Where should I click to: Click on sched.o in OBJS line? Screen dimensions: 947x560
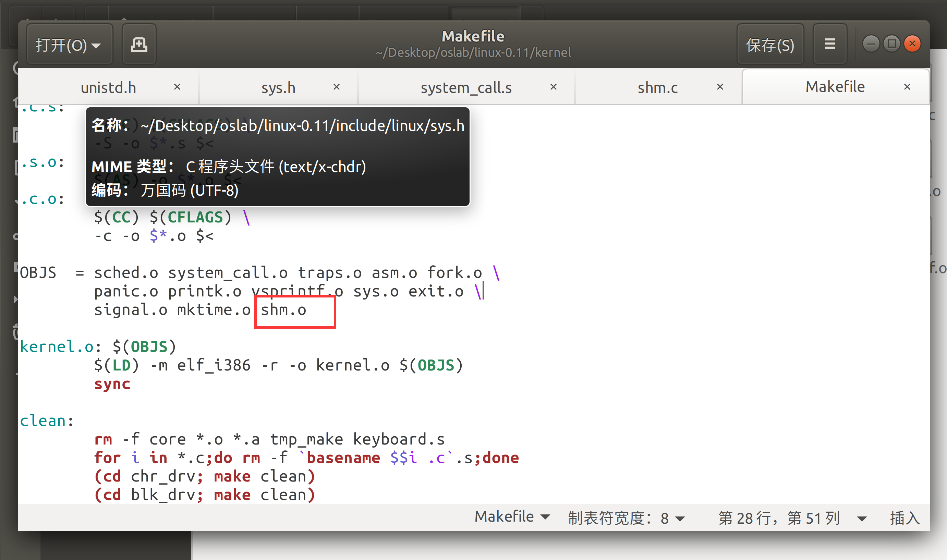pyautogui.click(x=126, y=273)
